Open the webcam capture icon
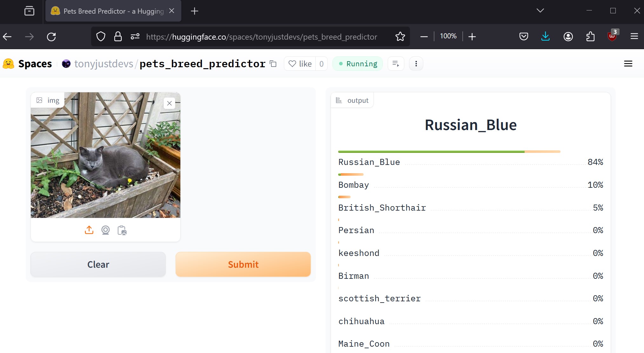Viewport: 644px width, 353px height. pyautogui.click(x=105, y=230)
